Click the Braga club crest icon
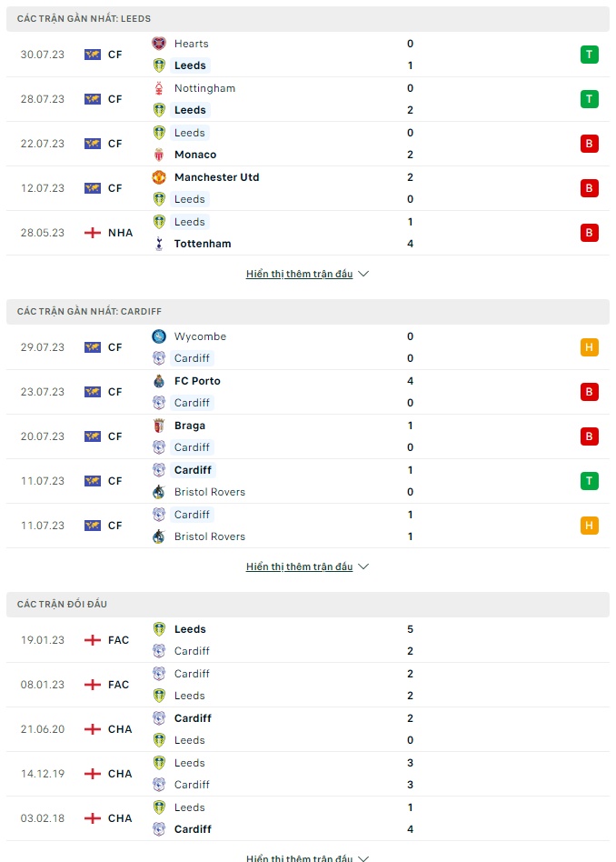 click(x=159, y=426)
